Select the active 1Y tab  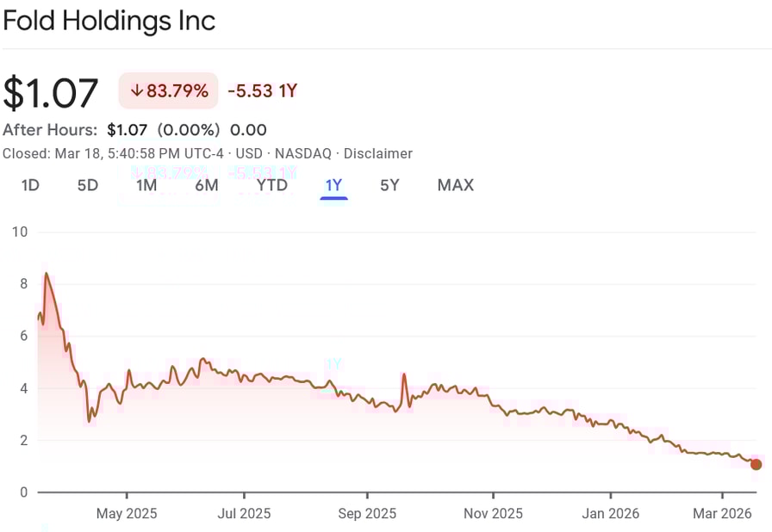(333, 185)
